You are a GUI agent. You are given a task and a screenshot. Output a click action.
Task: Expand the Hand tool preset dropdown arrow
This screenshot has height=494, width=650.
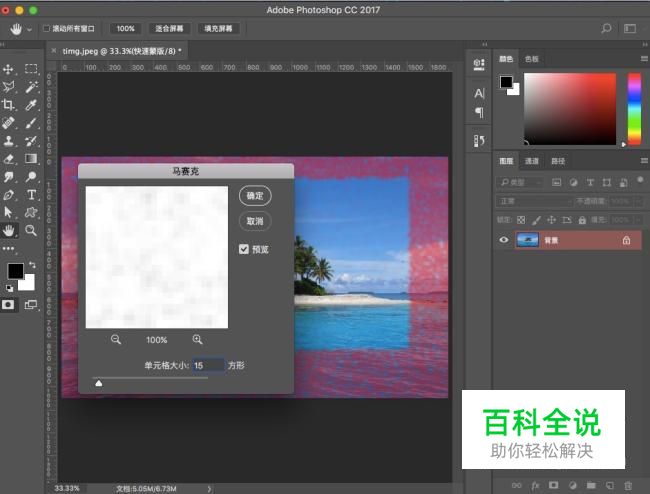click(30, 29)
